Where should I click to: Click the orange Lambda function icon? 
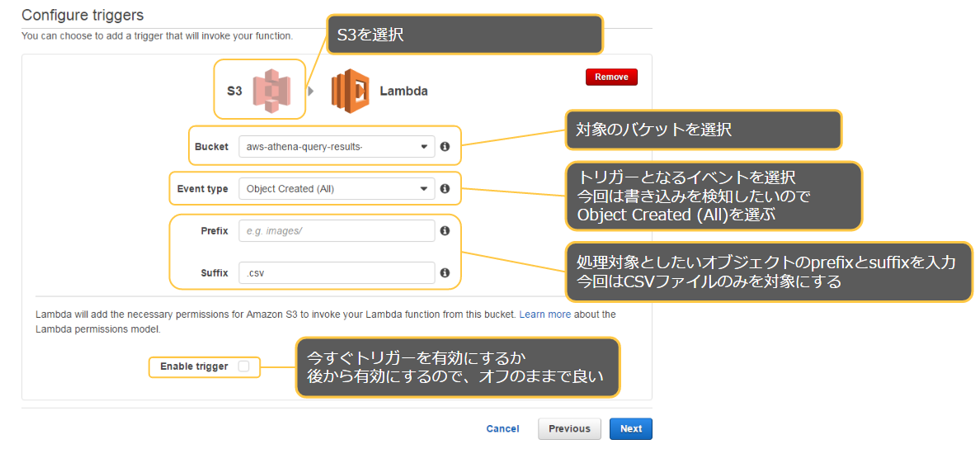coord(350,92)
